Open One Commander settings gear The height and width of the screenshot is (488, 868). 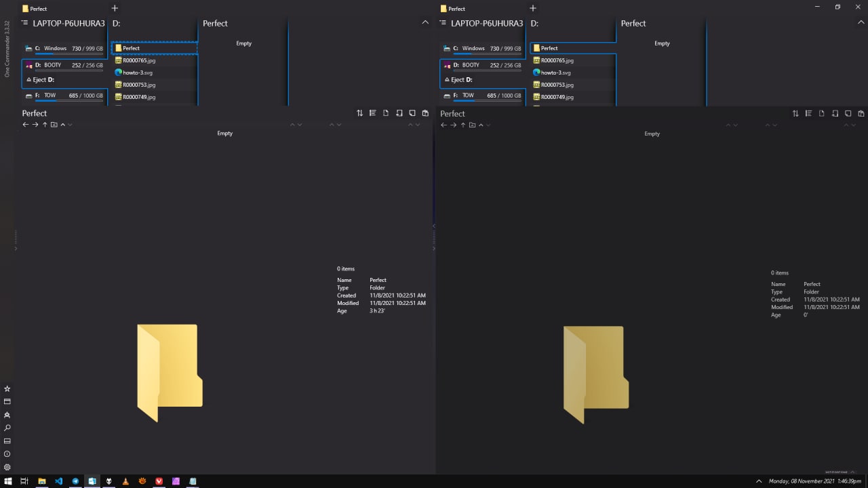7,468
